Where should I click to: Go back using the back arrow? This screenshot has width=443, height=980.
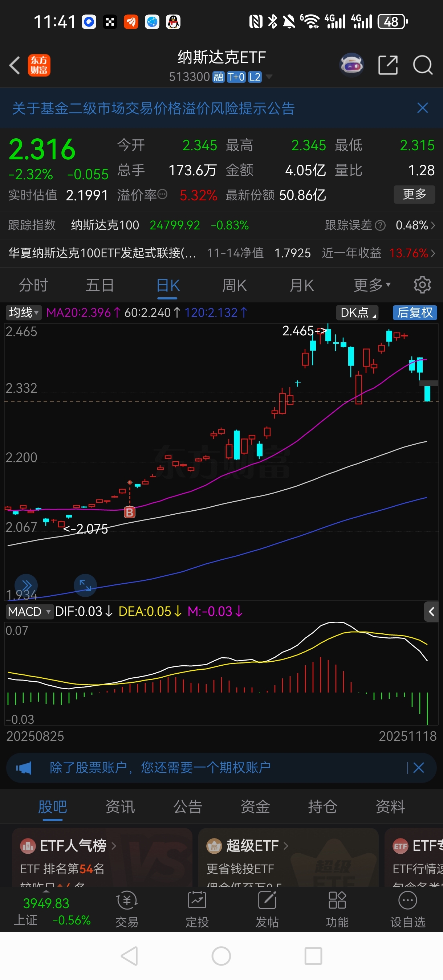(x=15, y=65)
